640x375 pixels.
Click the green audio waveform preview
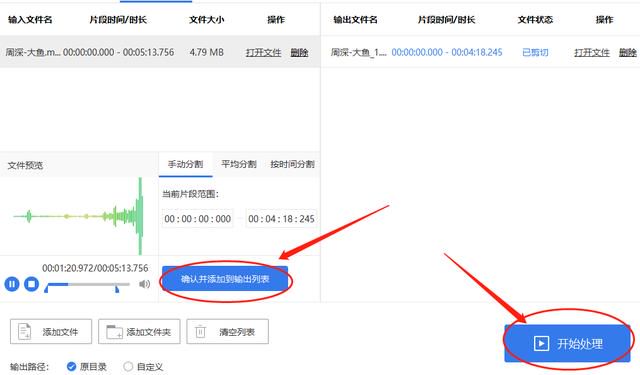78,216
